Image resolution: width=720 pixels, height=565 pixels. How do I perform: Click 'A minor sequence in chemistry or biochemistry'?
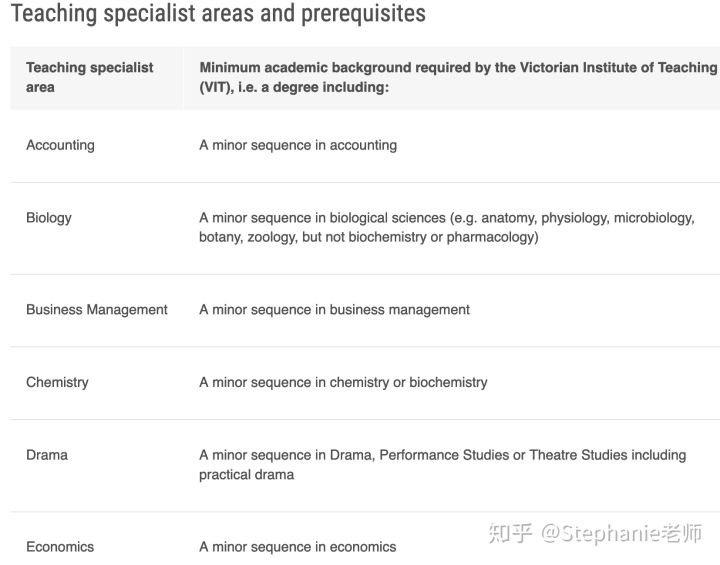pyautogui.click(x=343, y=382)
